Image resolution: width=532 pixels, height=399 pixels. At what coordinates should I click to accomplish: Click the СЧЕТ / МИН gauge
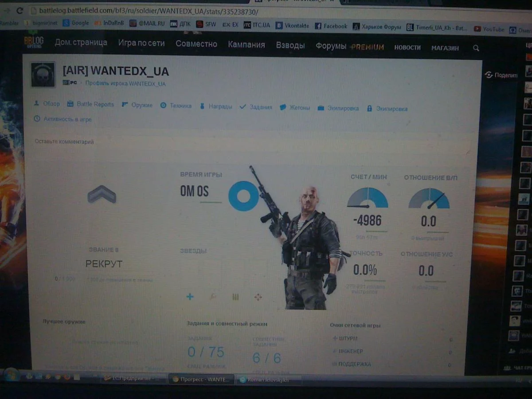coord(368,197)
